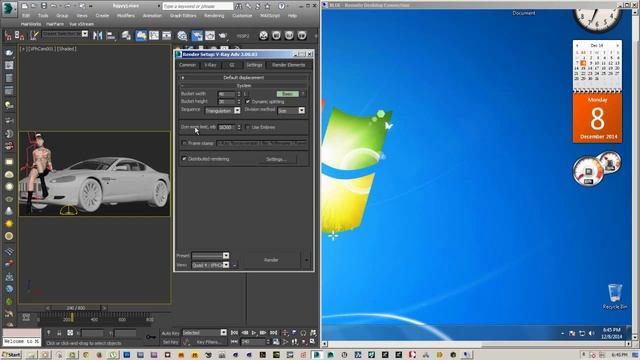The height and width of the screenshot is (360, 640).
Task: Toggle the Distributed rendering checkbox
Action: click(184, 159)
